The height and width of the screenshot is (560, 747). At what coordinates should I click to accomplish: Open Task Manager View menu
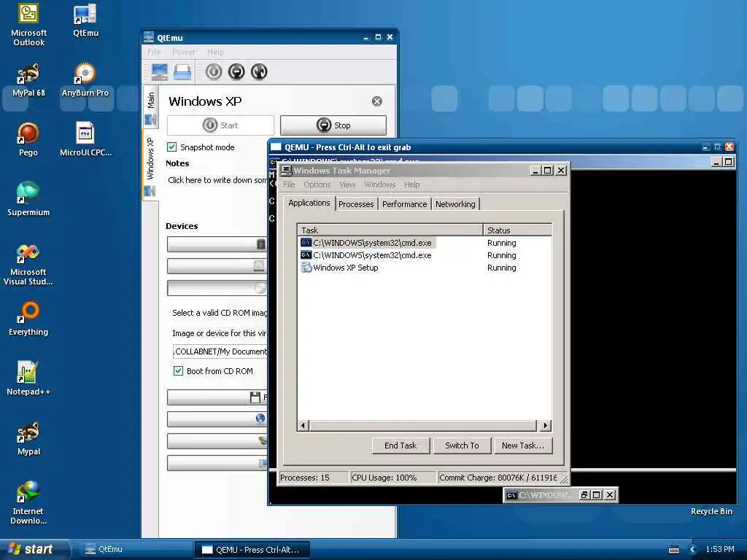(347, 184)
